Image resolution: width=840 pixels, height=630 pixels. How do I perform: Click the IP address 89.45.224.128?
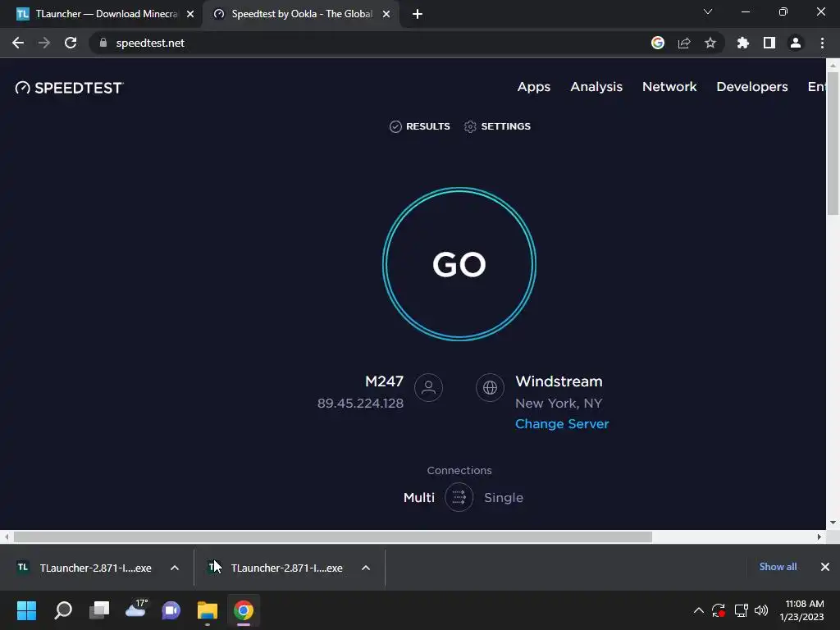point(361,404)
